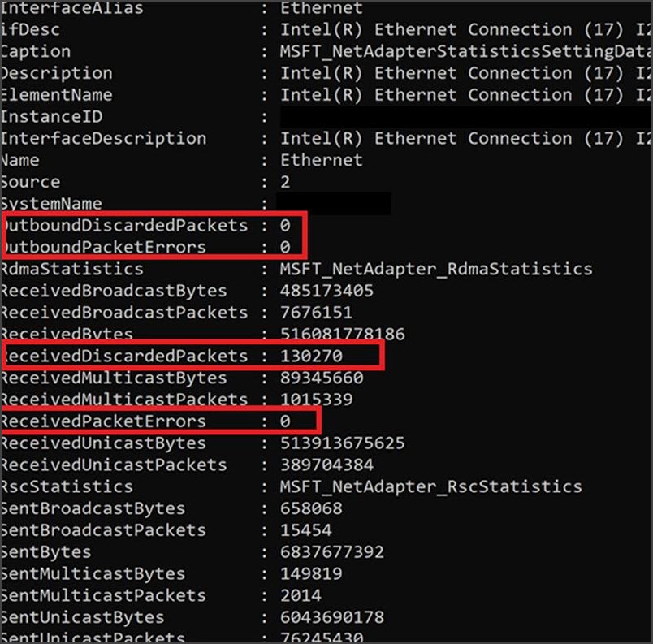Screen dimensions: 653x644
Task: Click the redacted InstanceID value bar
Action: [x=466, y=117]
